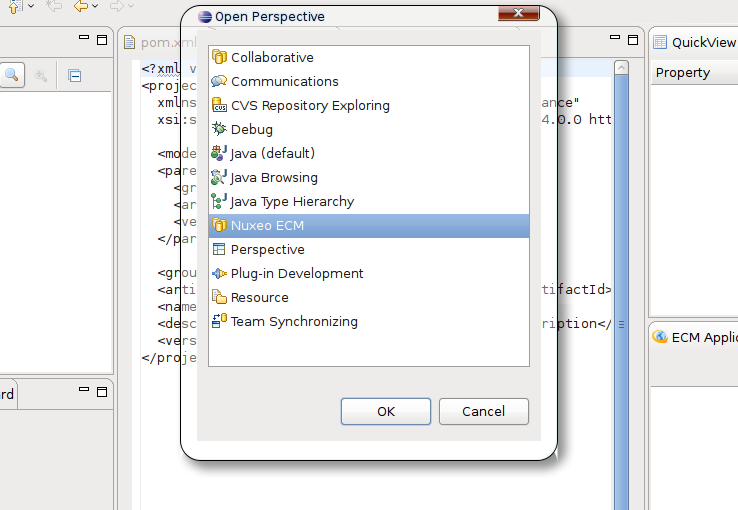Click the editor scrollbar up arrow
The height and width of the screenshot is (510, 738).
621,68
